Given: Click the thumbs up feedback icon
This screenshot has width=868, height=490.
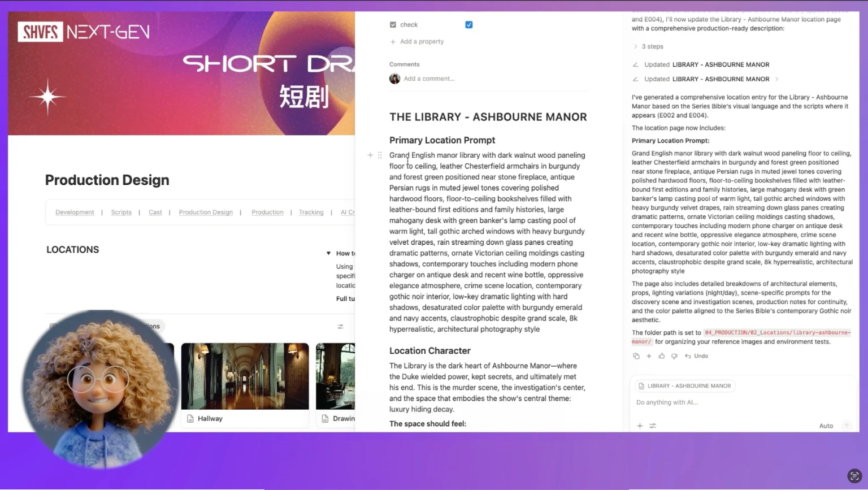Looking at the screenshot, I should [662, 356].
